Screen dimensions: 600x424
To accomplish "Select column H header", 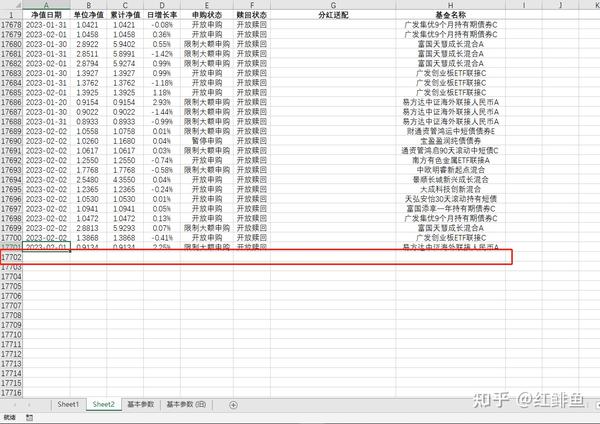I will (x=450, y=5).
